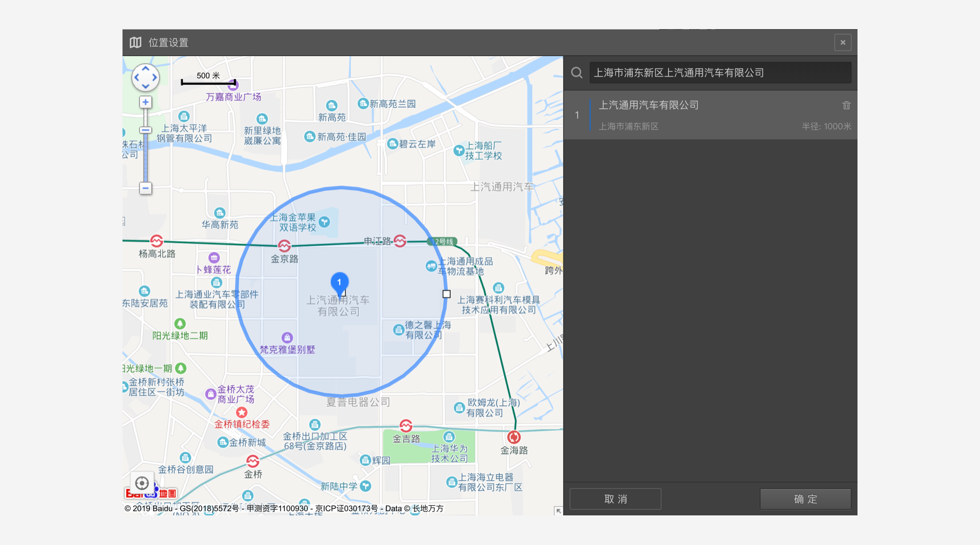Click the 德之馨上海有限公司 POI icon
The width and height of the screenshot is (980, 545).
tap(399, 330)
